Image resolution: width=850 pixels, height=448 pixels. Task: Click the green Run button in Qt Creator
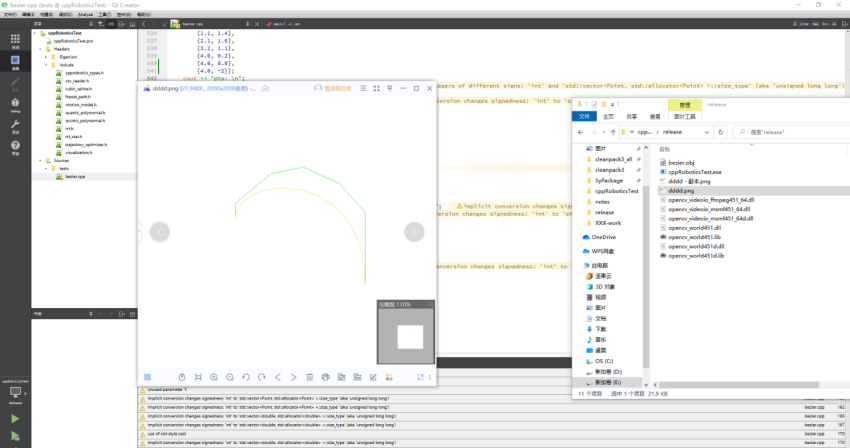pyautogui.click(x=15, y=419)
